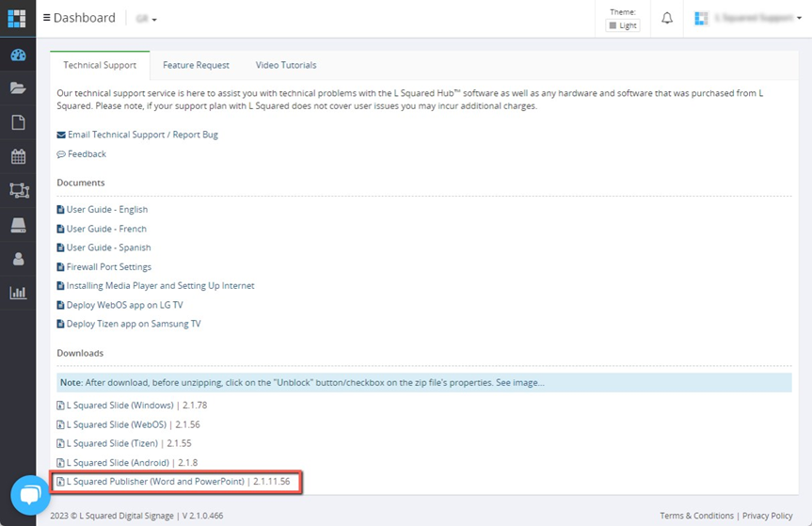Screen dimensions: 812x526
Task: Open Firewall Port Settings document
Action: (109, 267)
